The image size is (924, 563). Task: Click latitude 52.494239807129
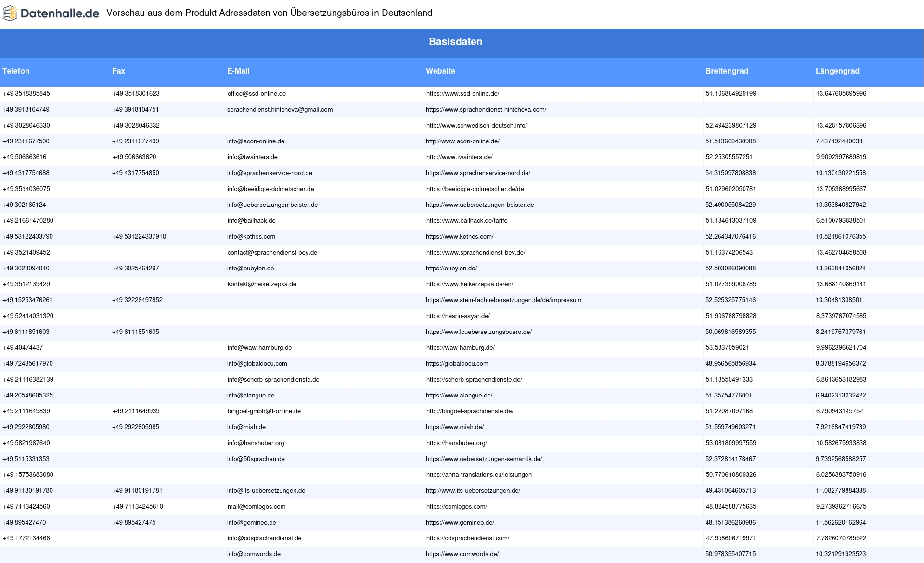pyautogui.click(x=731, y=126)
